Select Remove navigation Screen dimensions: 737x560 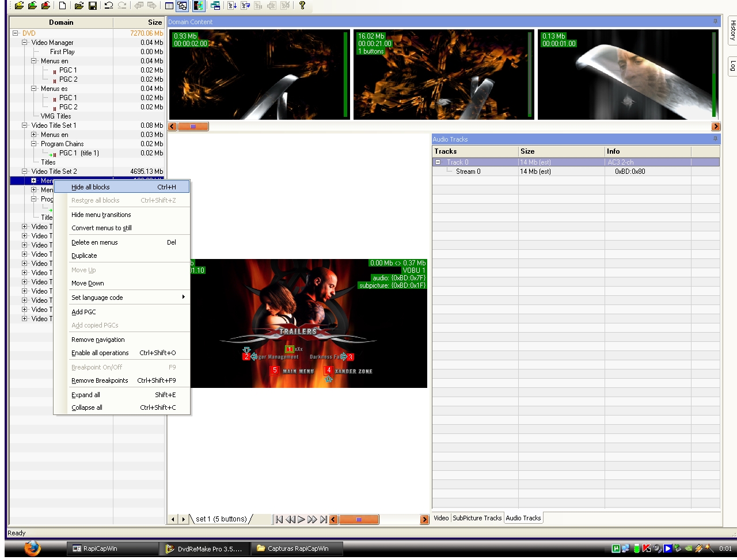[x=121, y=340]
